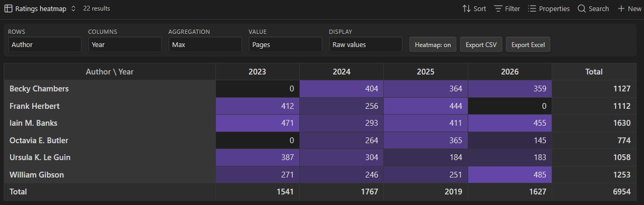Open the Ratings heatmap view switcher chevron

tap(73, 8)
